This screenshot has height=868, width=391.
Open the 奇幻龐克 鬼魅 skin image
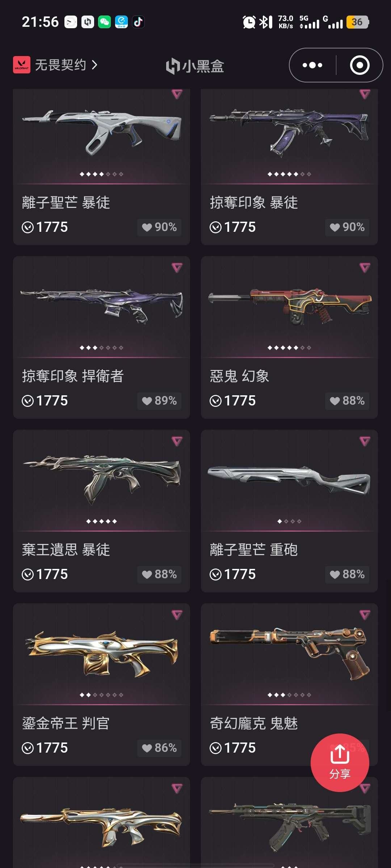coord(289,653)
